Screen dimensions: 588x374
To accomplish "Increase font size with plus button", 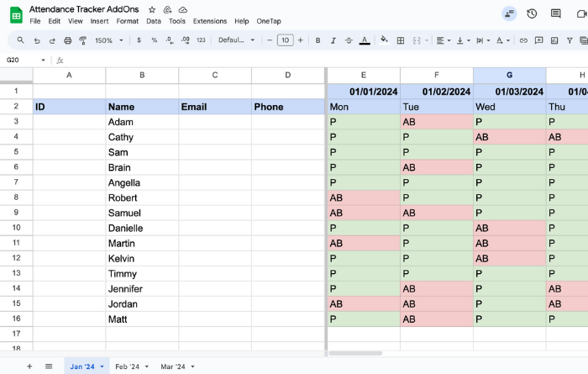I will (302, 40).
